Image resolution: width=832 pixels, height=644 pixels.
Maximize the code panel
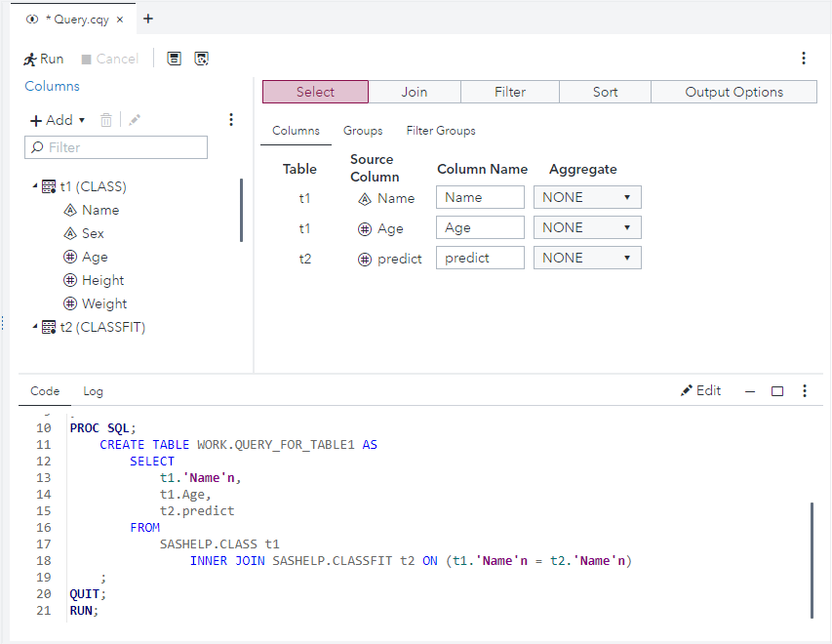click(777, 391)
